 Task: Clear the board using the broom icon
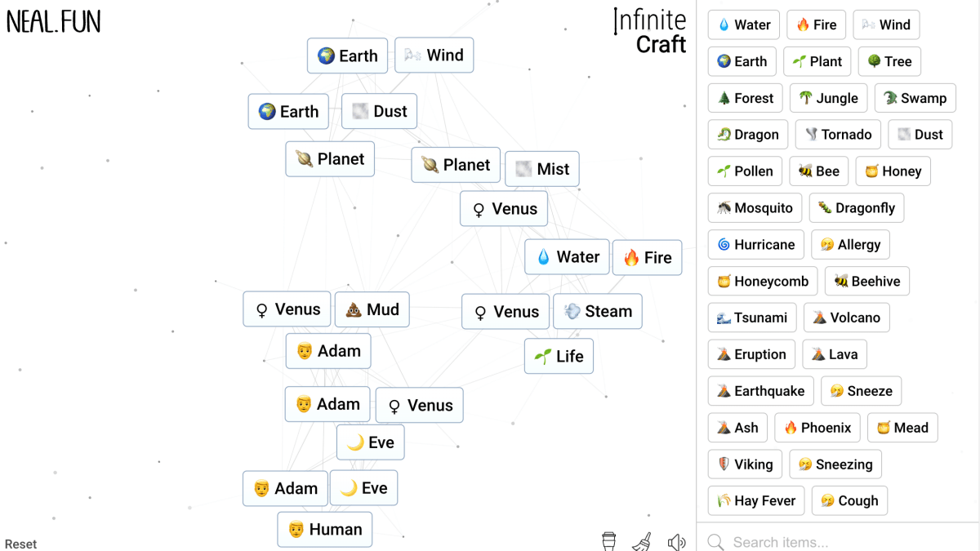642,540
